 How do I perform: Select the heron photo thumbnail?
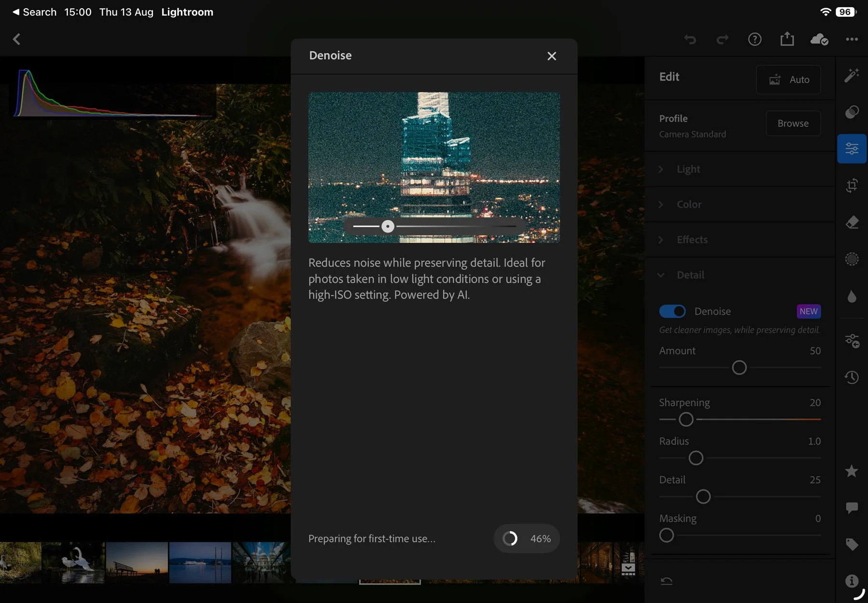(20, 563)
